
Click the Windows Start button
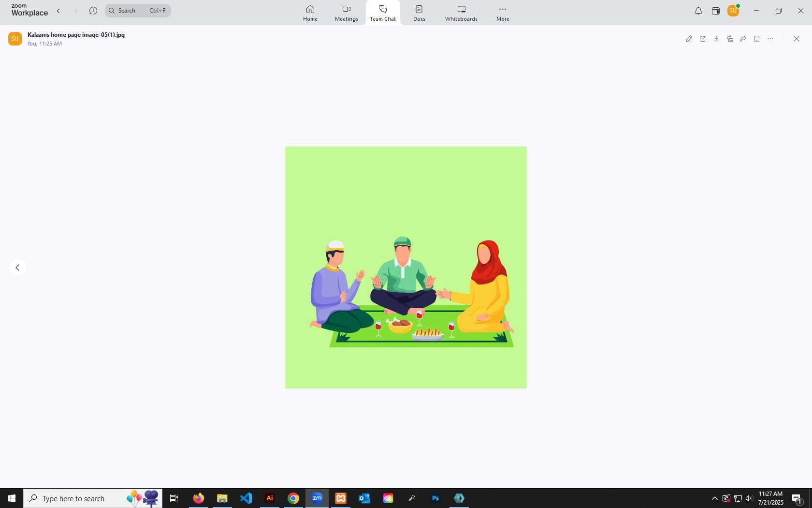(x=12, y=498)
